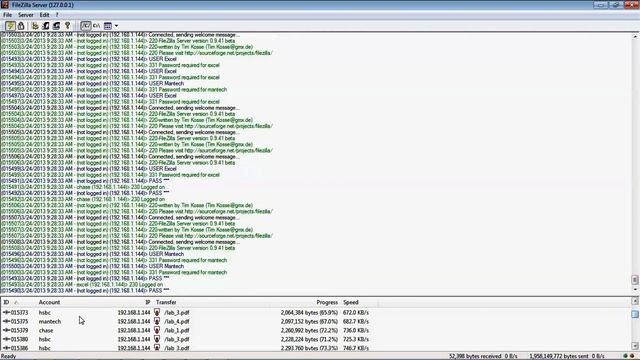Click the FileZilla Server title bar icon
The width and height of the screenshot is (640, 360).
(x=4, y=5)
